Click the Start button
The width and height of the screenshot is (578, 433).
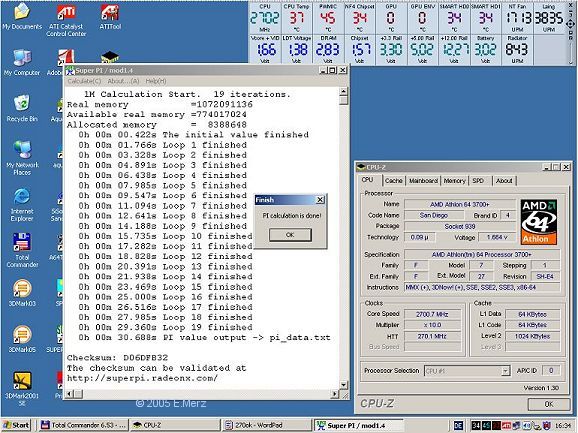[x=16, y=425]
